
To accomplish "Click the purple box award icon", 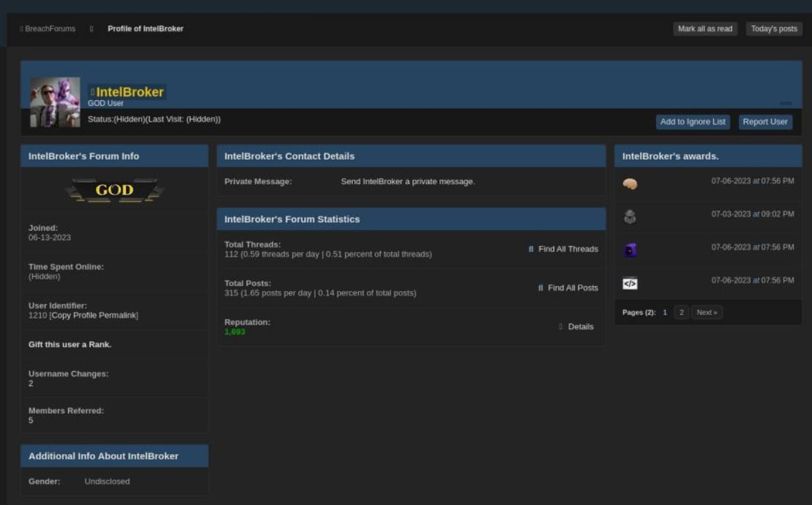I will coord(630,250).
